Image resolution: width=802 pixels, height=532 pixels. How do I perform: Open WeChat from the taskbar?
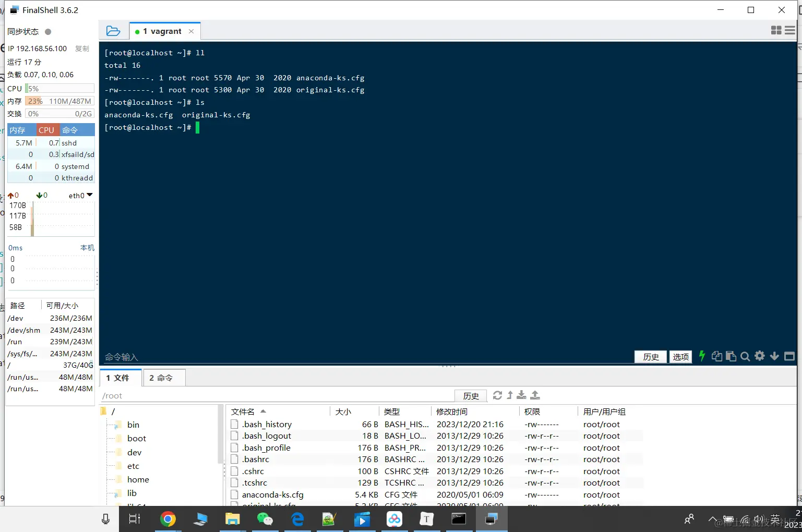pyautogui.click(x=265, y=519)
